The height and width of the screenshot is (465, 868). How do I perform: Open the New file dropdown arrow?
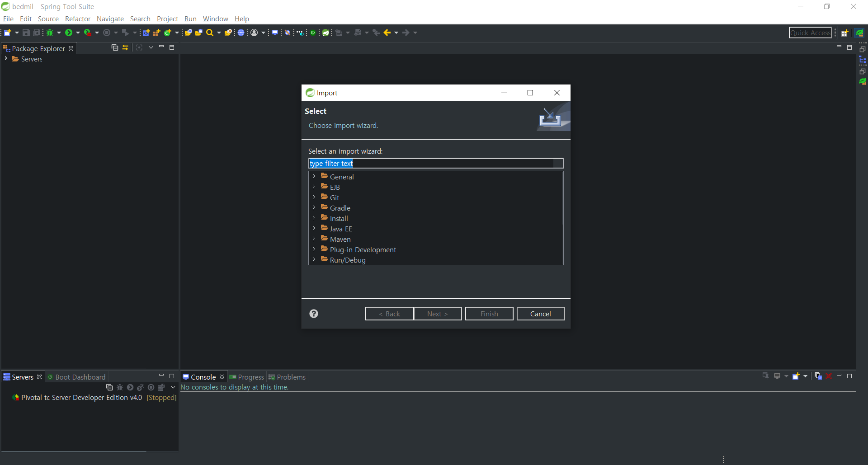point(17,33)
